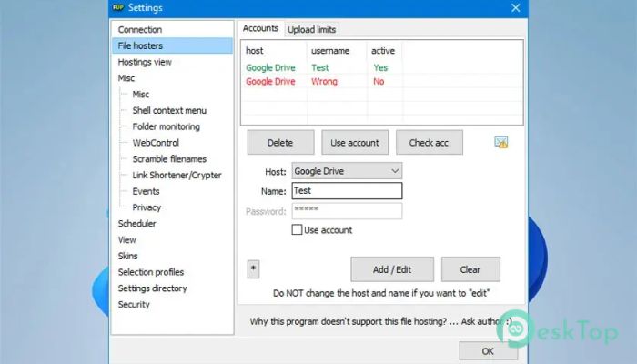Click the Add / Edit button
Image resolution: width=637 pixels, height=364 pixels.
(x=392, y=269)
